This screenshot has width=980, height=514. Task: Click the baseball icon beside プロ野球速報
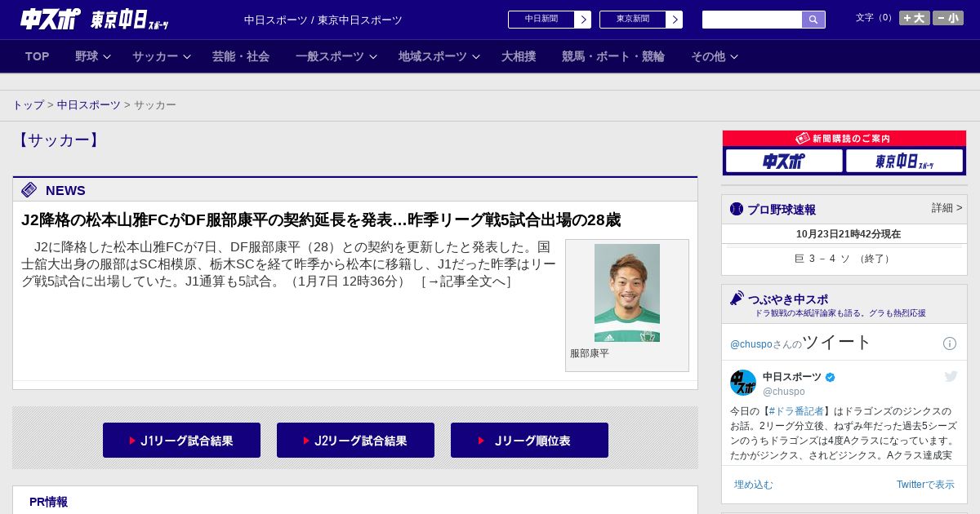[x=737, y=210]
